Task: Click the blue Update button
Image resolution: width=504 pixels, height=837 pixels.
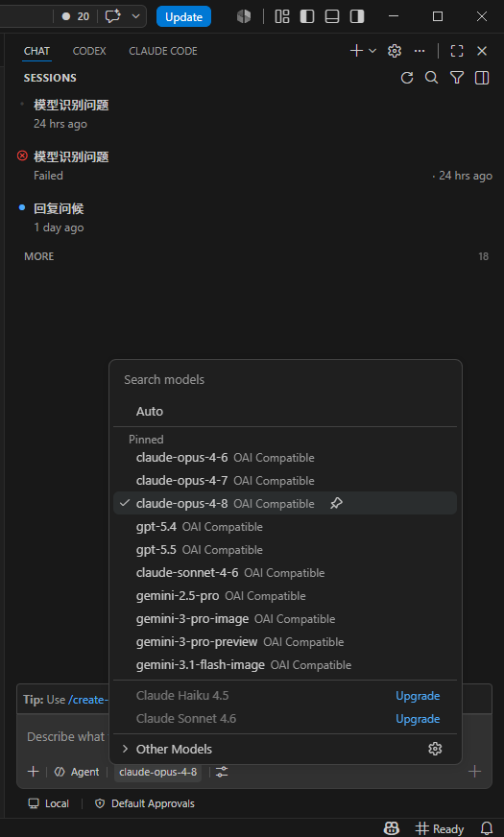Action: 183,16
